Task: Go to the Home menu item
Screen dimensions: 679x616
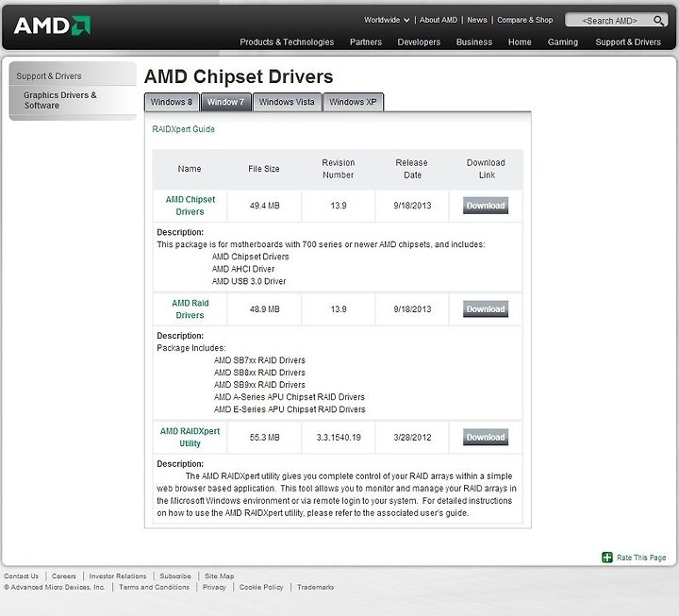Action: [520, 42]
